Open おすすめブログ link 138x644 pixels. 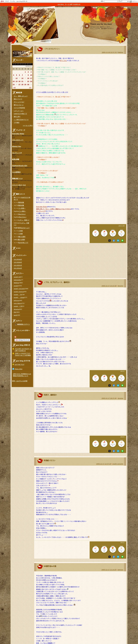click(x=20, y=365)
